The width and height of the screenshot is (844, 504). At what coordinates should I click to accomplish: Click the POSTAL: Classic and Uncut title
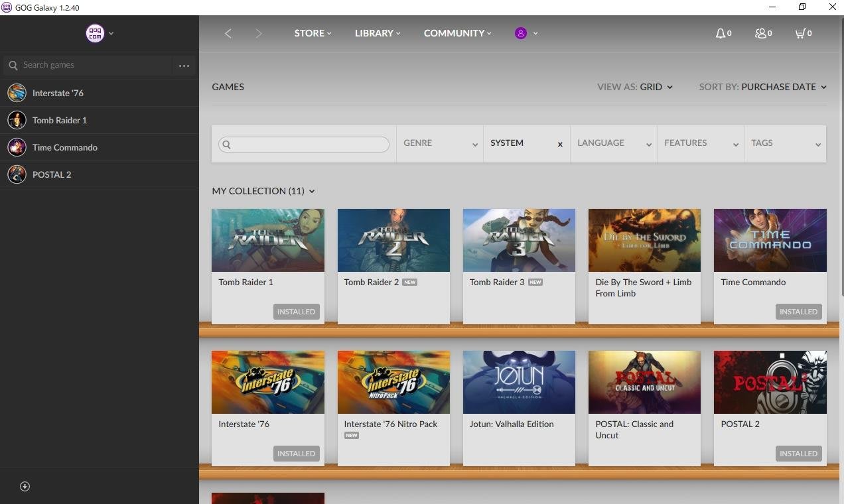pos(634,429)
